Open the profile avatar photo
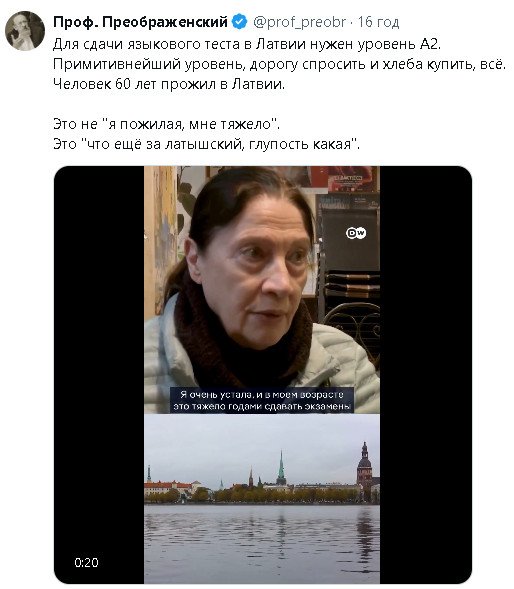The image size is (514, 589). pos(25,30)
